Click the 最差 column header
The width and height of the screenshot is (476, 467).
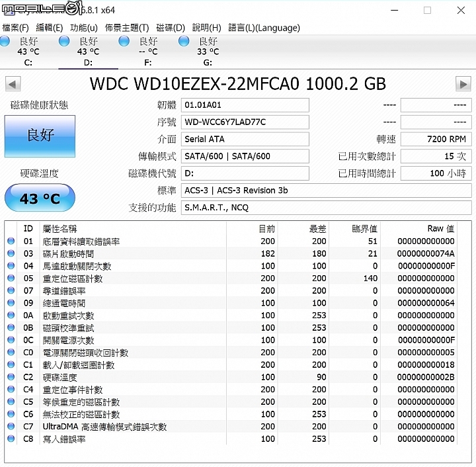(303, 228)
